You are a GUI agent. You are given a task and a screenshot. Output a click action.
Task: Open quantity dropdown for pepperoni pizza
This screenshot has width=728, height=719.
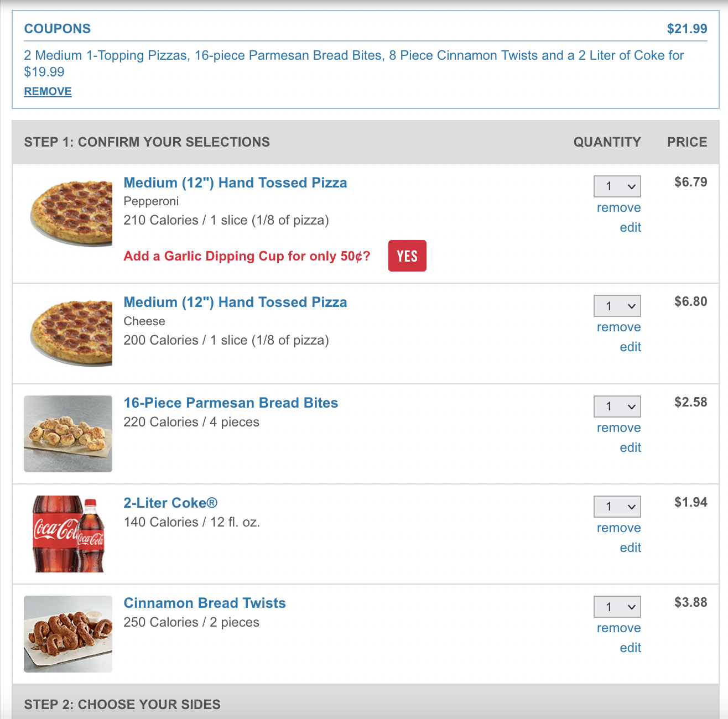617,186
